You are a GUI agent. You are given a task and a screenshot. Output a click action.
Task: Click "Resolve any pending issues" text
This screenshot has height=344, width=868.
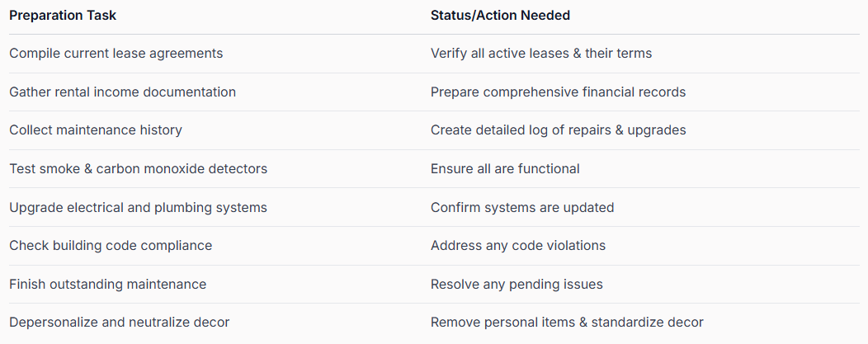pos(517,285)
